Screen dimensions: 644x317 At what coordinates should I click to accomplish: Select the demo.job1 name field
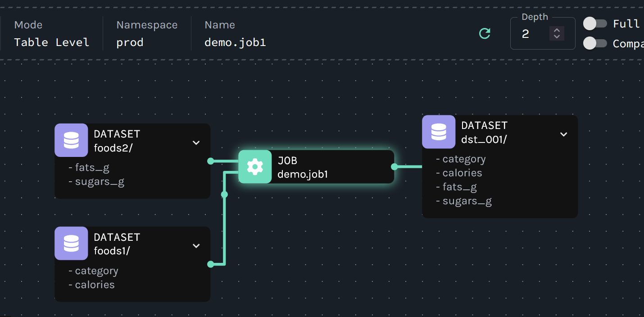point(236,42)
